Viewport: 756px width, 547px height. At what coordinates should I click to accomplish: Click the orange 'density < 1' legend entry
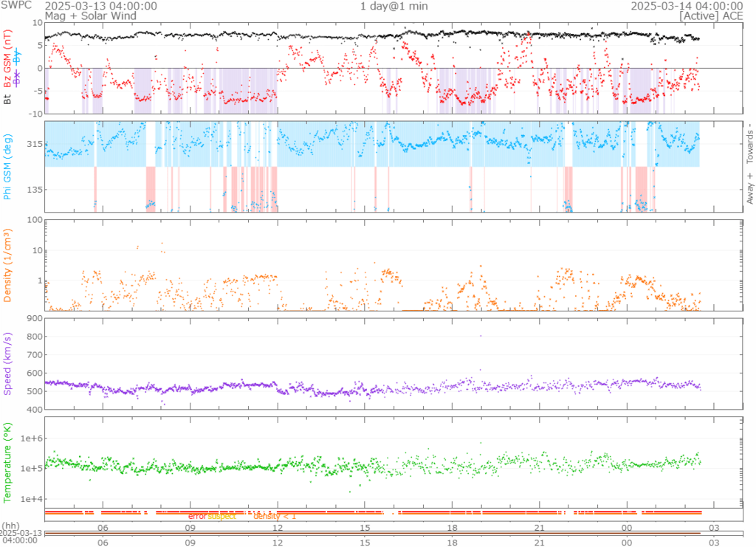275,517
